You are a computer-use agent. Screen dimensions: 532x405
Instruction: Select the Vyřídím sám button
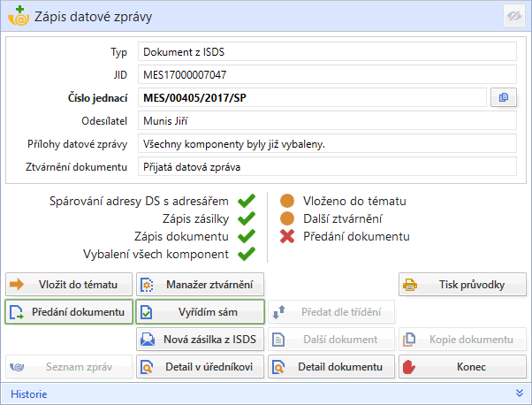pyautogui.click(x=201, y=312)
